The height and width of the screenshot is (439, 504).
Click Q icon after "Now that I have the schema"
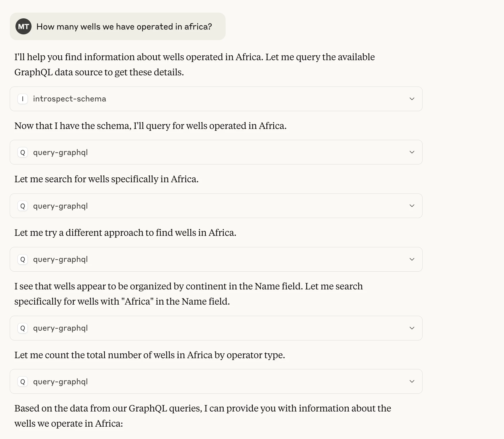pyautogui.click(x=23, y=152)
